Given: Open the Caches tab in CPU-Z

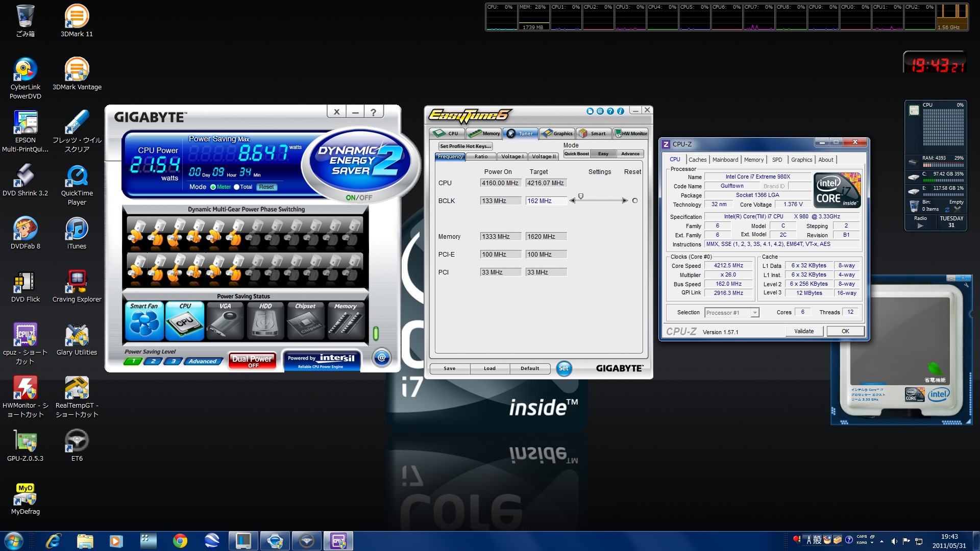Looking at the screenshot, I should [697, 160].
